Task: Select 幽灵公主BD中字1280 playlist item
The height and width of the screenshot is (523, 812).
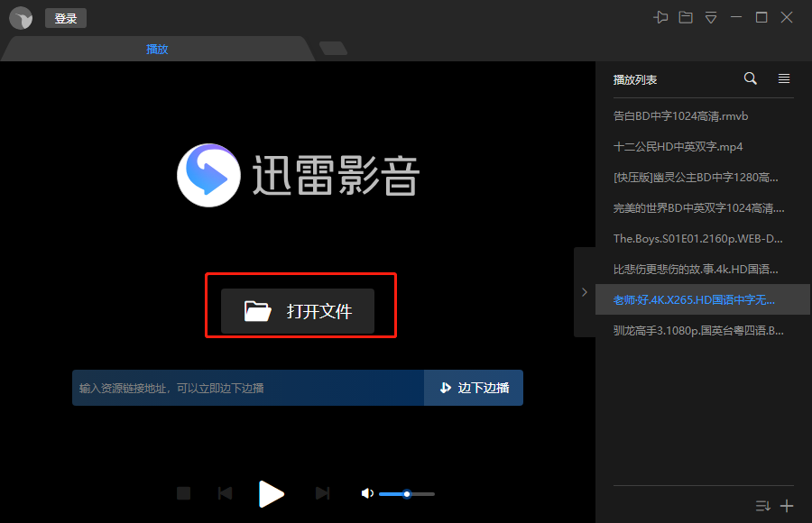Action: [703, 177]
